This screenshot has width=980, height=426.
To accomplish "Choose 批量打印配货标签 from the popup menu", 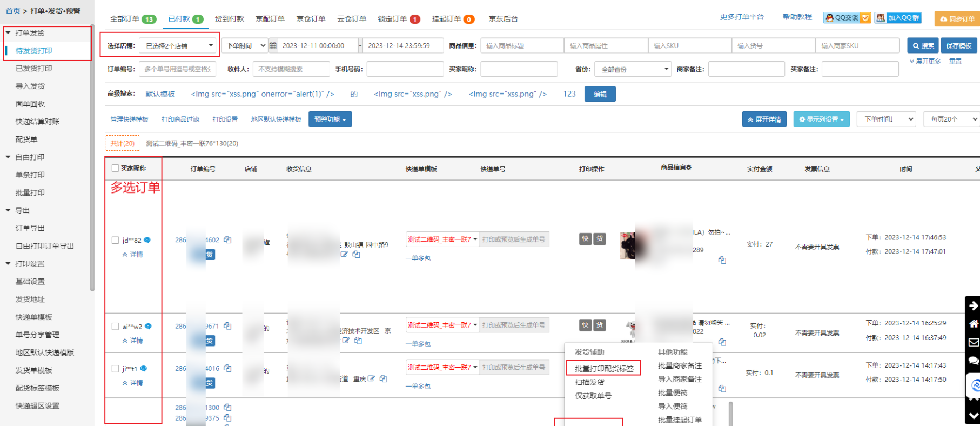I will pyautogui.click(x=603, y=368).
